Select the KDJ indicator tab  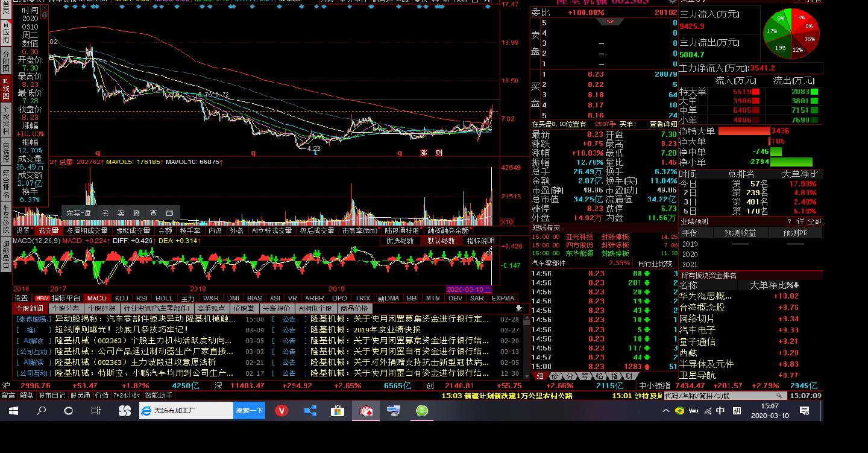click(x=122, y=298)
